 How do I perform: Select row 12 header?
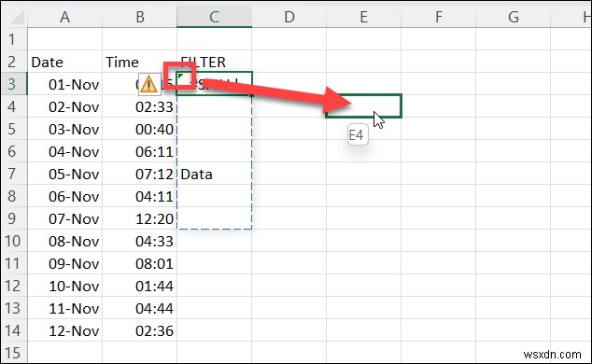14,286
